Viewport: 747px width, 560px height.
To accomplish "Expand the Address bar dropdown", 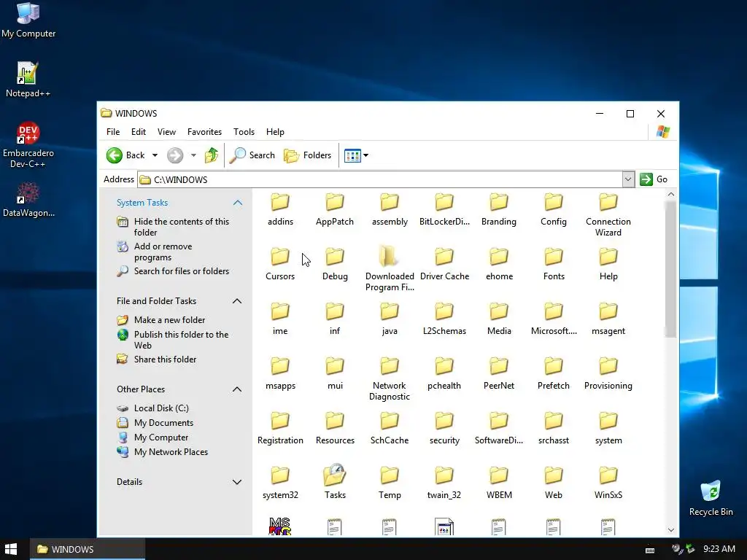I will 628,179.
